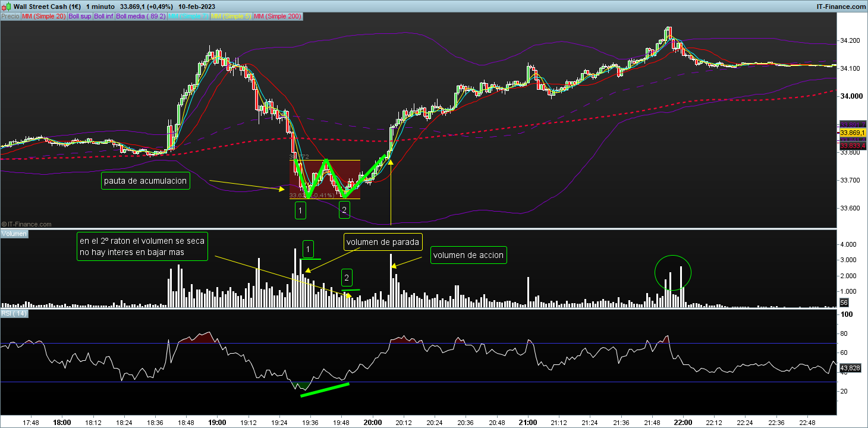
Task: Open the MM (Simple 20) indicator label
Action: coord(43,17)
